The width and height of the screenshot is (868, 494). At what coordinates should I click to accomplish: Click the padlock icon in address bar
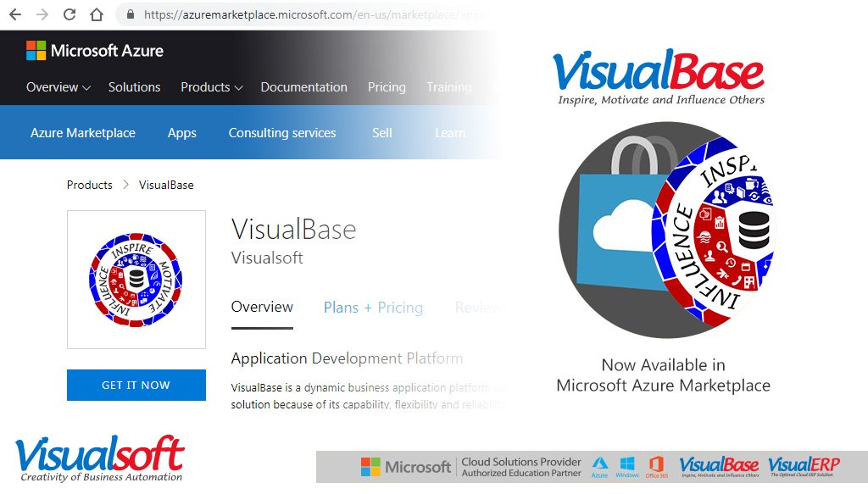tap(131, 14)
